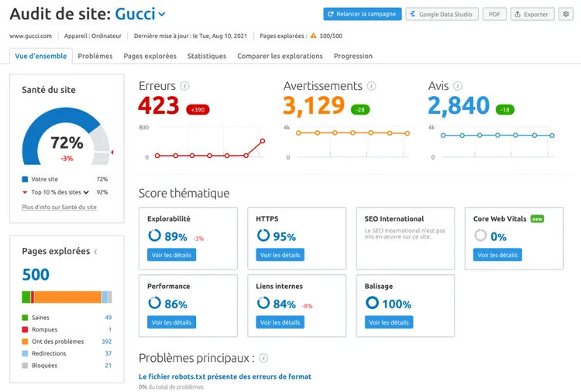Click the 21 Bloquées count
The image size is (581, 392).
click(x=108, y=366)
